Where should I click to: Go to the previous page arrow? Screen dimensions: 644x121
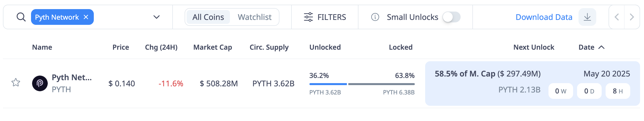pos(616,17)
